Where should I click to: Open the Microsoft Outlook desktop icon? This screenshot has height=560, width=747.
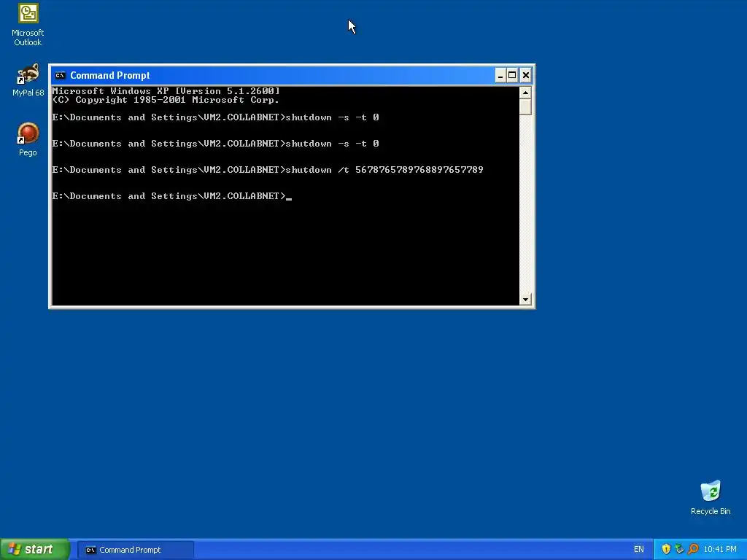click(x=28, y=25)
